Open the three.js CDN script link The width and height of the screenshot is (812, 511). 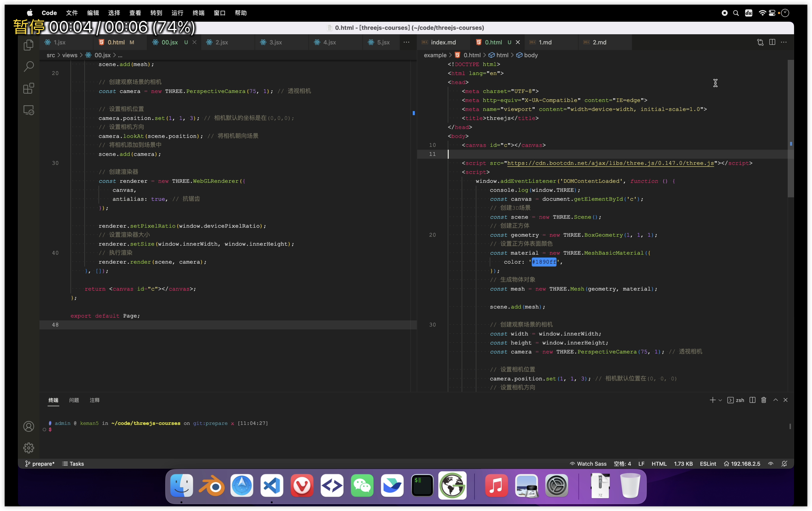[610, 163]
